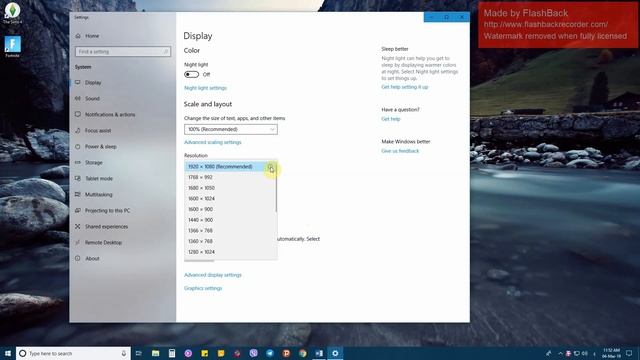Click the resolution list scrollbar thumb

click(276, 187)
